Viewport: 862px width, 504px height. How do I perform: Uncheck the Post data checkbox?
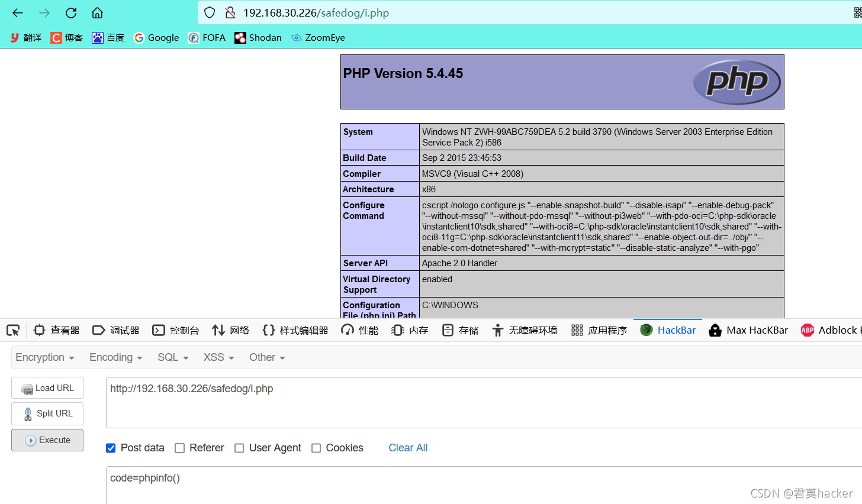111,448
